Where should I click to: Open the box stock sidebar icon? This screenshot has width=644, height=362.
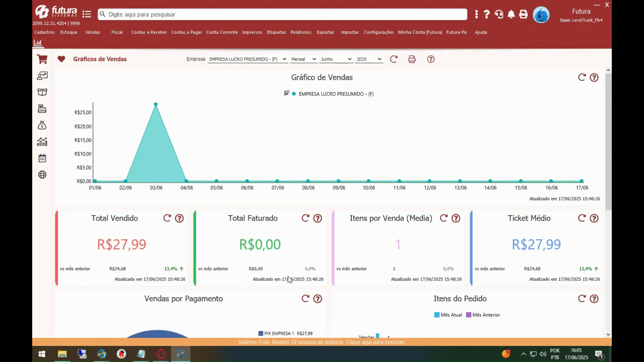pos(42,92)
